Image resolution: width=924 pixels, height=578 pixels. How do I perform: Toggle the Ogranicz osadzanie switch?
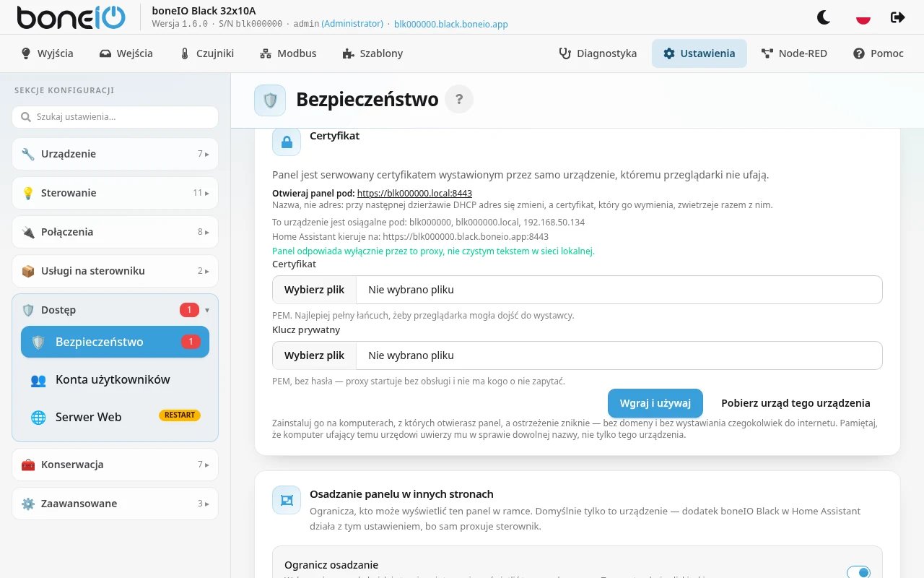858,573
